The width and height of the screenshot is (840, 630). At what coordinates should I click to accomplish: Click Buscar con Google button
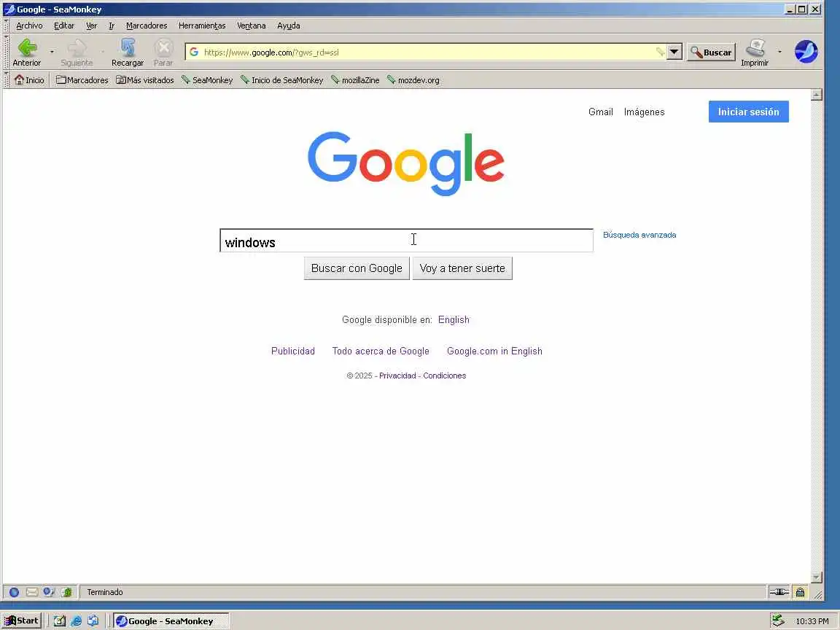[357, 268]
